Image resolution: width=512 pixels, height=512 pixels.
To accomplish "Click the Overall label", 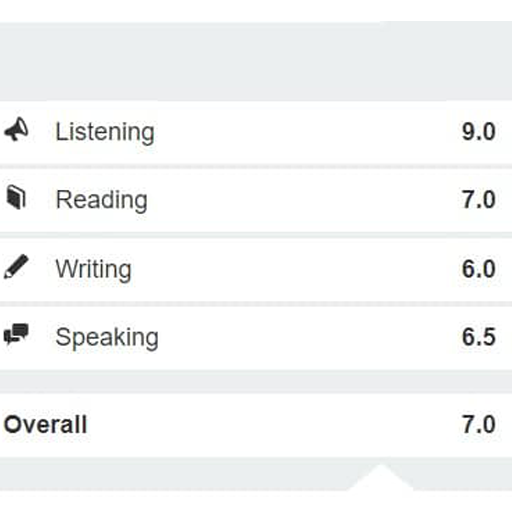I will click(x=45, y=425).
